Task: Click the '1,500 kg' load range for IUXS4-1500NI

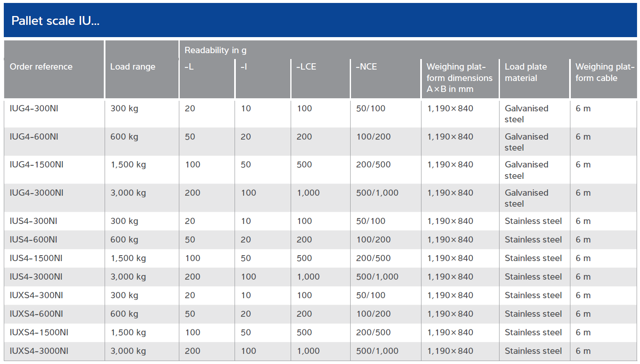Action: tap(128, 332)
